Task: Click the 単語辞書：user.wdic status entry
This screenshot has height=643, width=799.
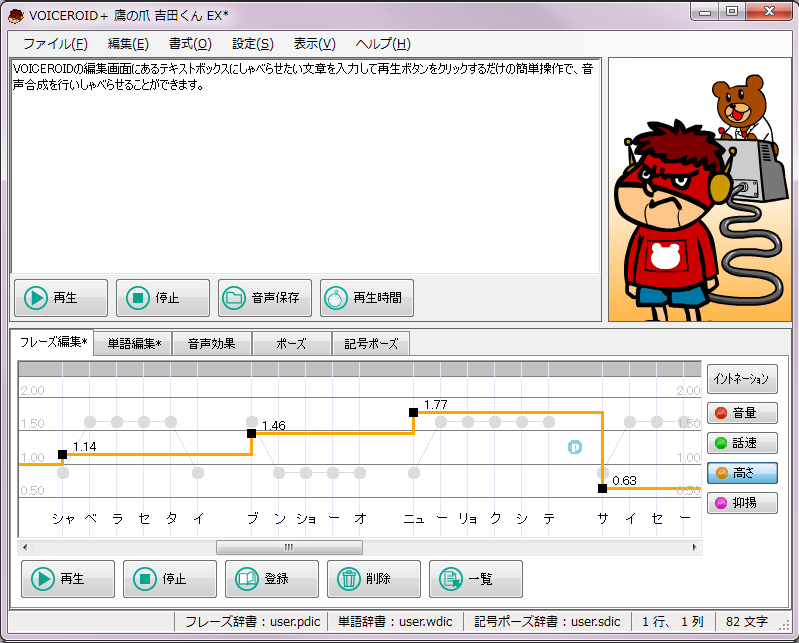Action: [395, 622]
